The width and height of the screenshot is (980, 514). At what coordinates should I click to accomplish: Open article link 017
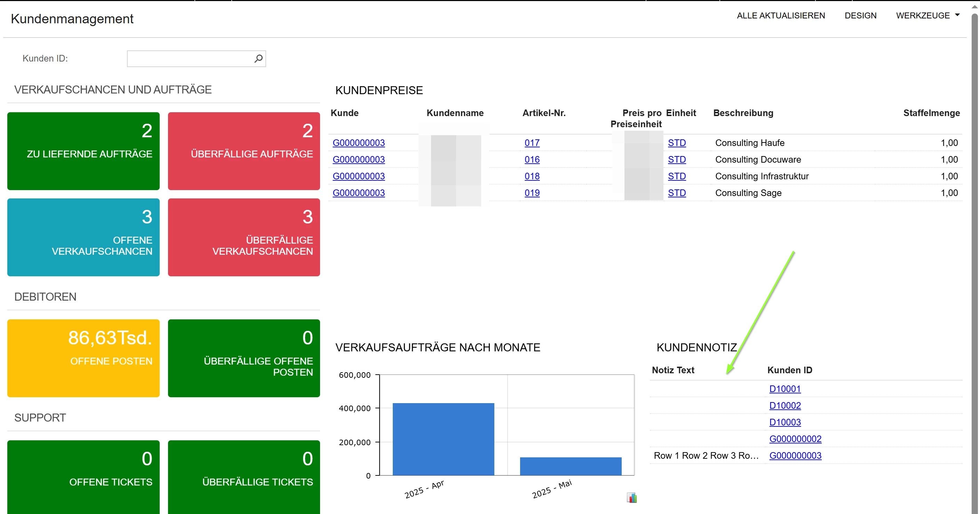pyautogui.click(x=532, y=143)
